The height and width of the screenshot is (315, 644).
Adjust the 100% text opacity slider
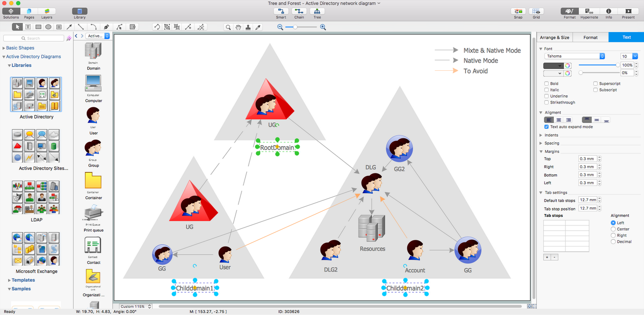(x=599, y=65)
